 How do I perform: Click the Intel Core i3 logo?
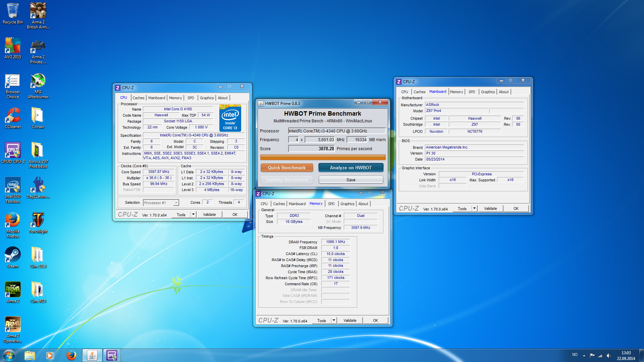(230, 118)
